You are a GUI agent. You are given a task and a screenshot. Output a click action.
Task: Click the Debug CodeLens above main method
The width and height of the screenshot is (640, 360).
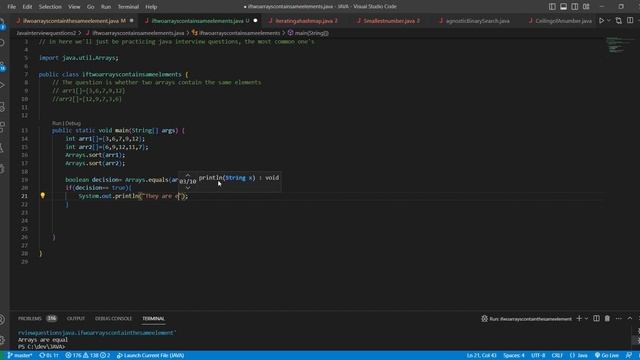coord(72,123)
